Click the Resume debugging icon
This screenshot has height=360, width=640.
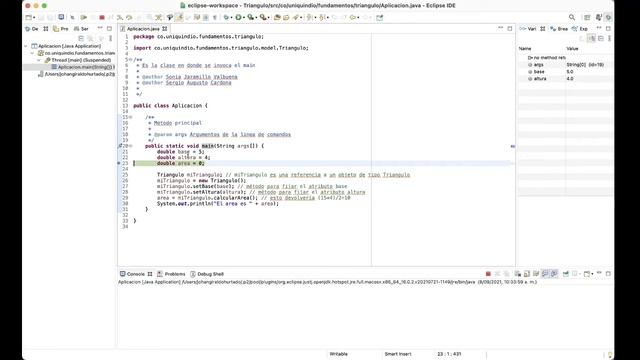84,18
